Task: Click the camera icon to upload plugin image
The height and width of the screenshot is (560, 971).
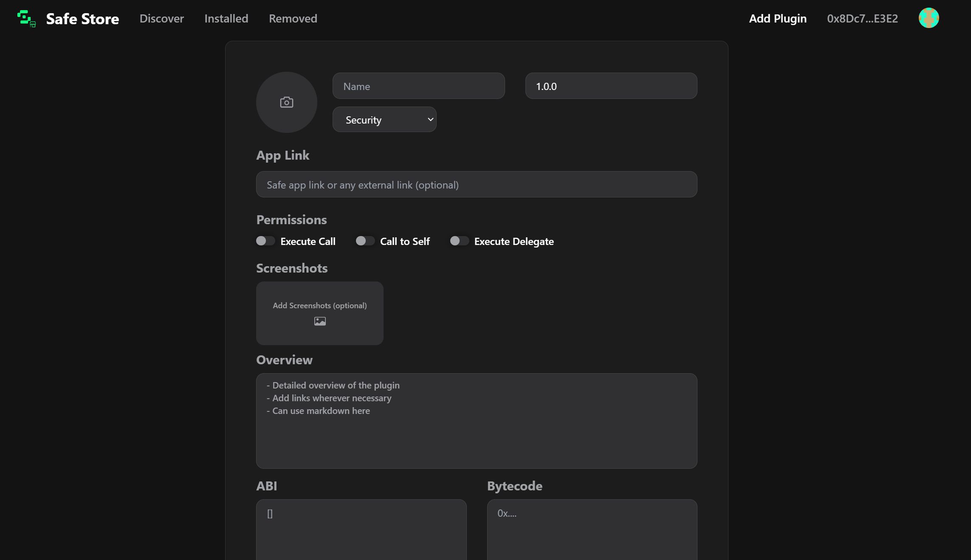Action: click(x=287, y=102)
